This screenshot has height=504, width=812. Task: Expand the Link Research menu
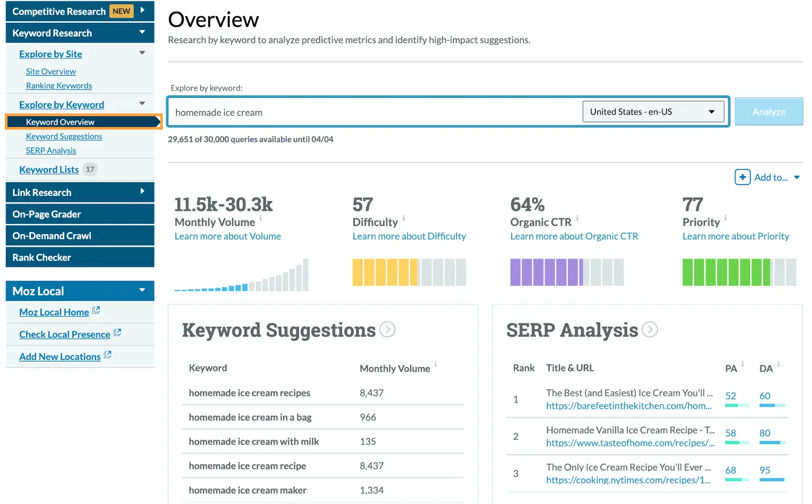point(142,192)
